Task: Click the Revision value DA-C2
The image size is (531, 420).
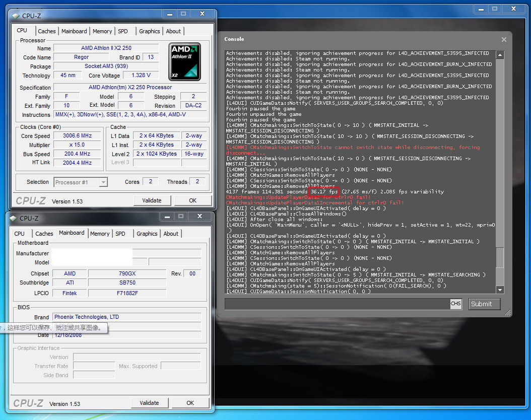Action: [x=193, y=105]
